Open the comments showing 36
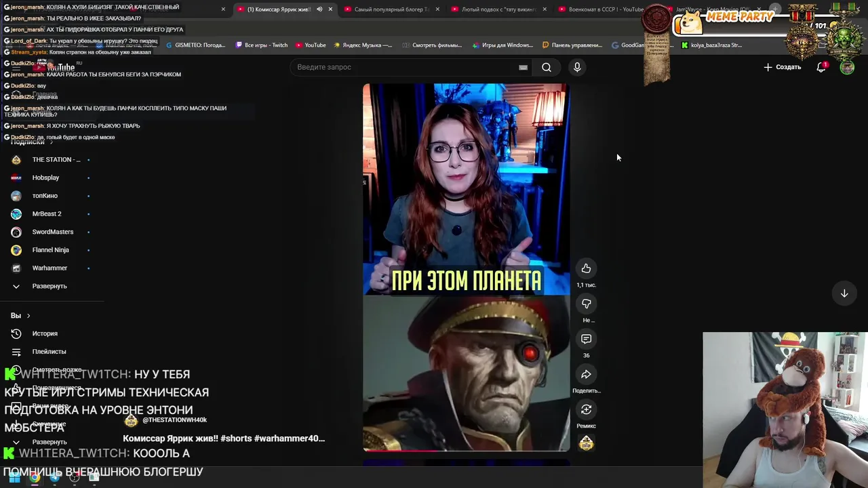This screenshot has height=488, width=868. click(586, 339)
